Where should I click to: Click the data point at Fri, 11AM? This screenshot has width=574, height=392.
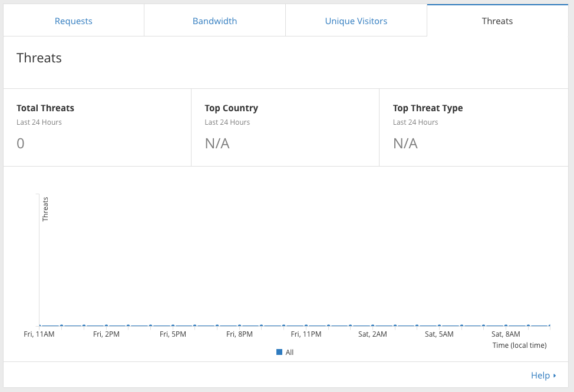pos(39,325)
